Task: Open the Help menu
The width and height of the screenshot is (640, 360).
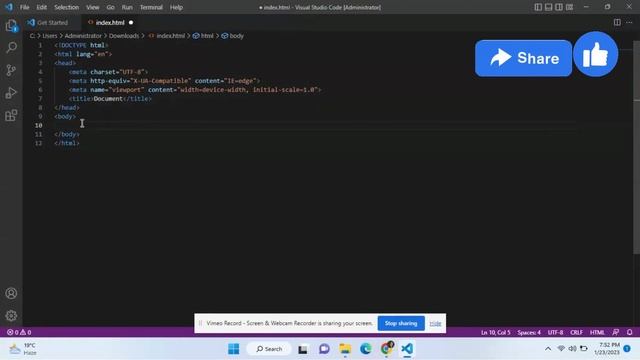Action: (x=176, y=7)
